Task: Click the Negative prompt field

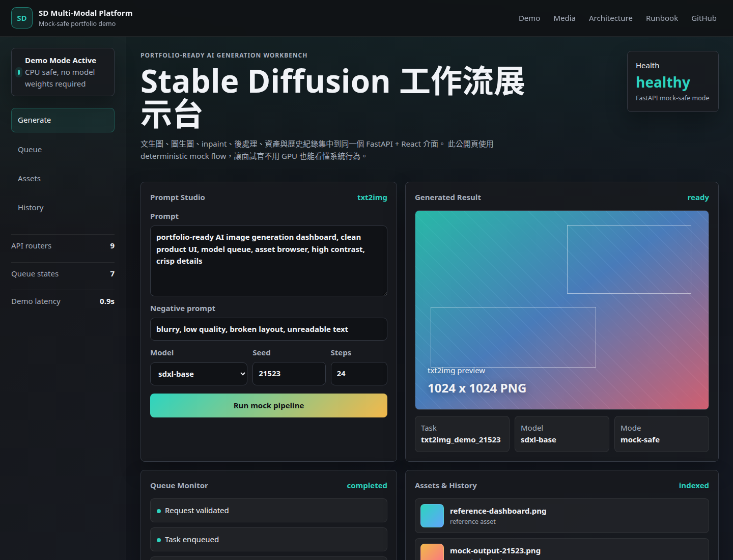Action: [x=269, y=329]
